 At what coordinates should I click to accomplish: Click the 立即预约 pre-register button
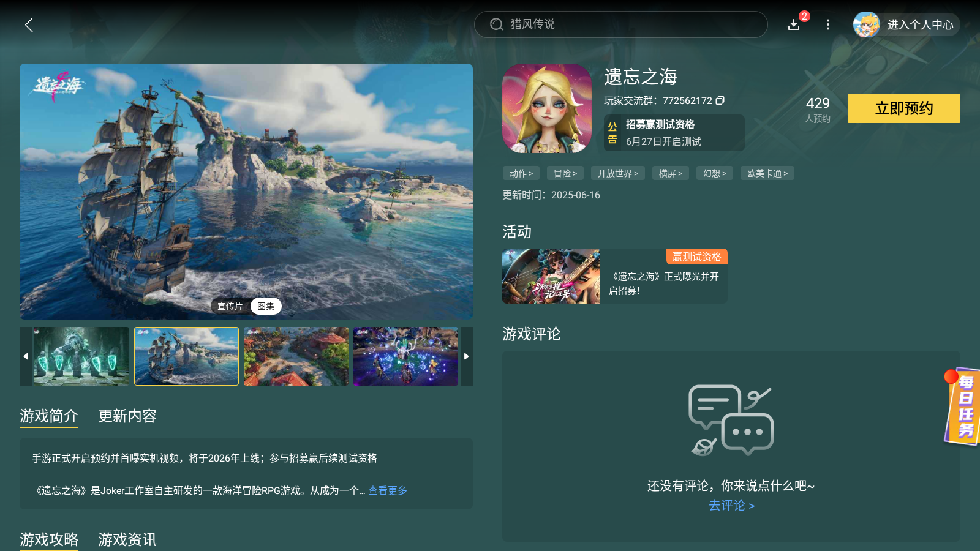tap(903, 108)
